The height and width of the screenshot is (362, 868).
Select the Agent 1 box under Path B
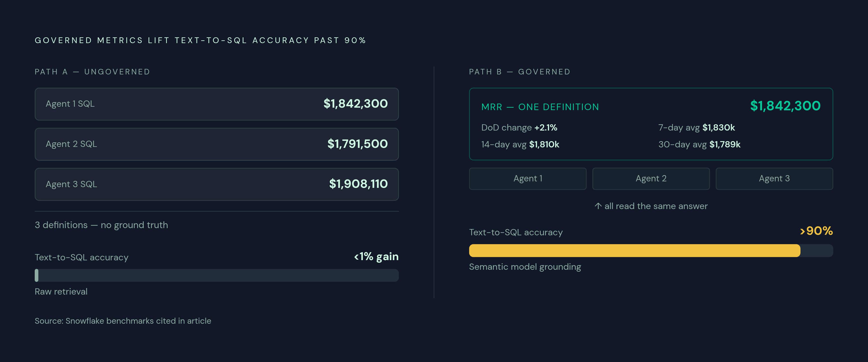pyautogui.click(x=528, y=179)
